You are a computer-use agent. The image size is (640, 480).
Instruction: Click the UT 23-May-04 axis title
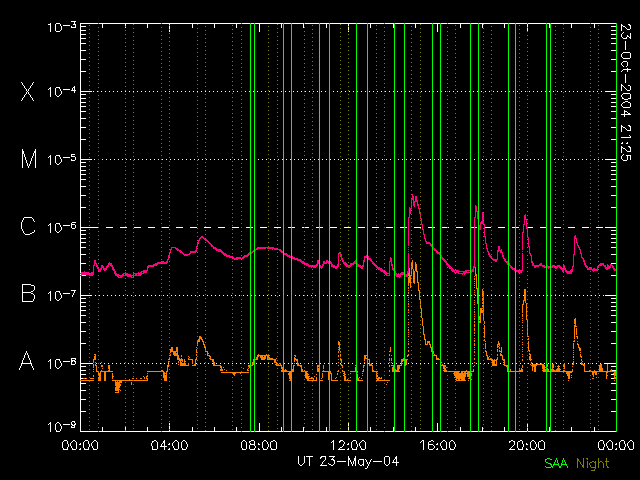[348, 462]
